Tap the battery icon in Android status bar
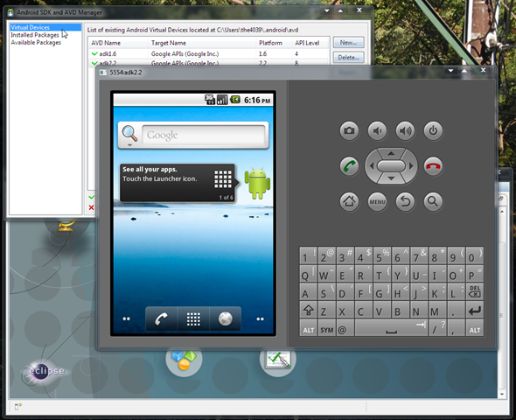516x420 pixels. (x=235, y=100)
